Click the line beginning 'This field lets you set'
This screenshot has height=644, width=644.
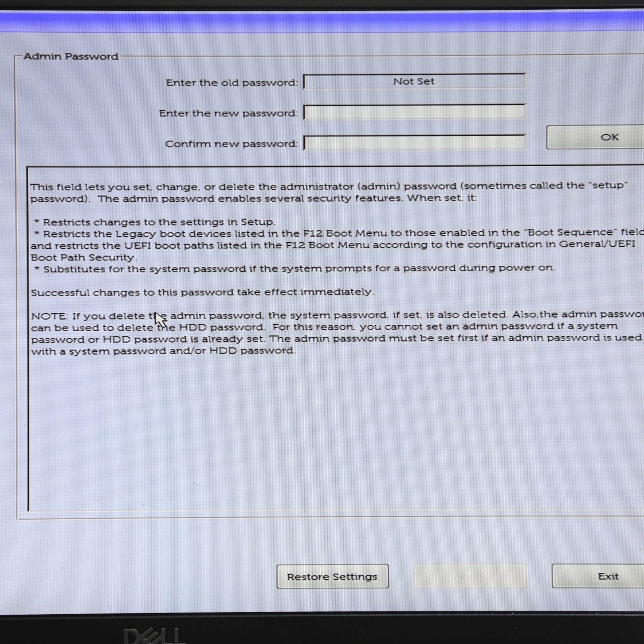point(329,186)
